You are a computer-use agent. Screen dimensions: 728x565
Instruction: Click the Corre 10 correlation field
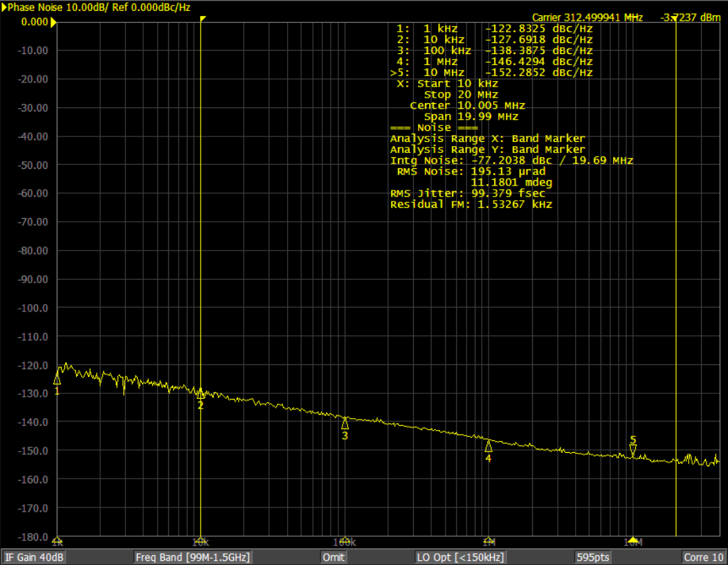pos(703,557)
